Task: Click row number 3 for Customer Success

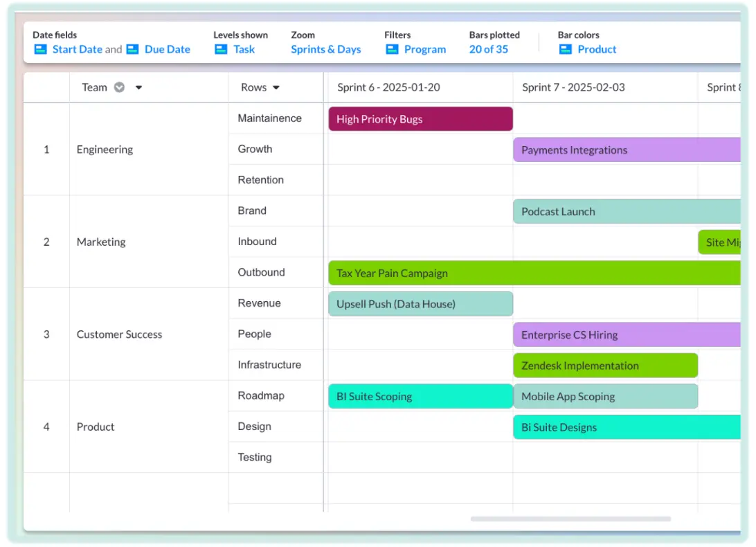Action: [46, 334]
